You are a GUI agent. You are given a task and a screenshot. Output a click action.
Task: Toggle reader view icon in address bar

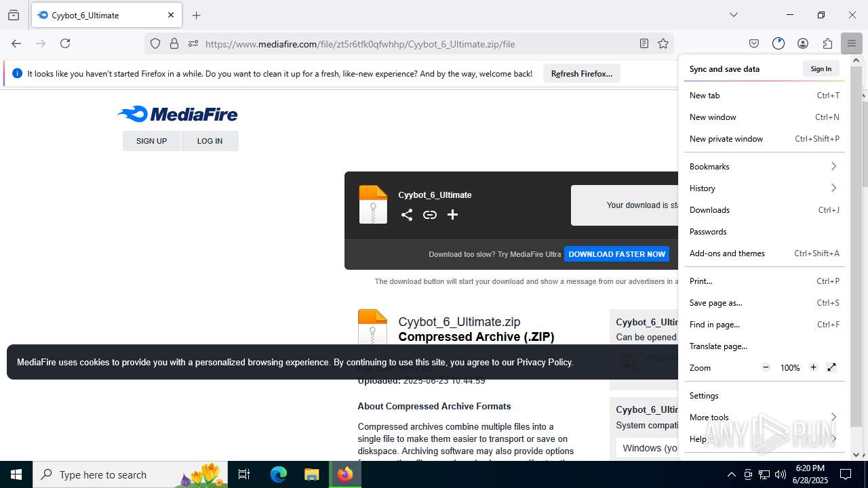644,43
